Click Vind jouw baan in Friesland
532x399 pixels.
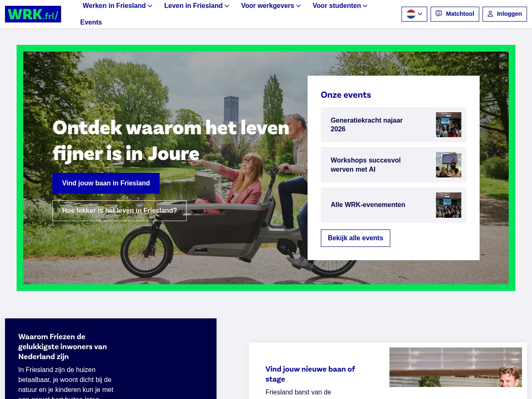click(106, 183)
